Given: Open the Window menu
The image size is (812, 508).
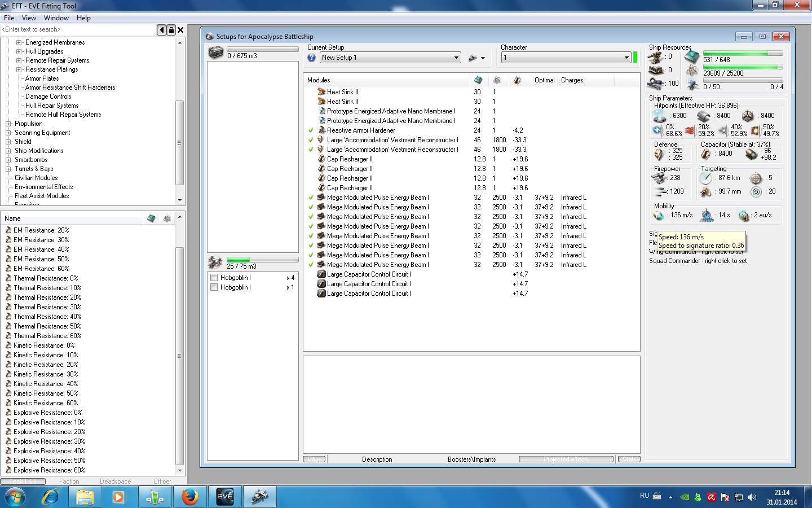Looking at the screenshot, I should pos(56,18).
